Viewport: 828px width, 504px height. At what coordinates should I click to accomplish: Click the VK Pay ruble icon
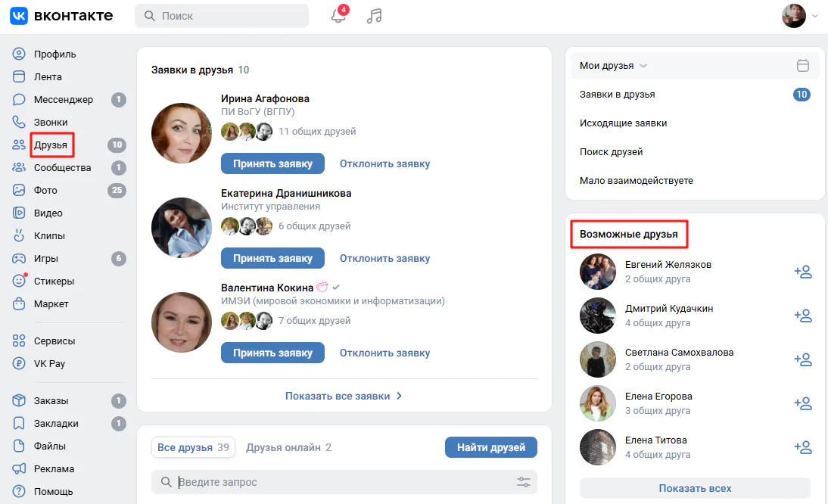[x=19, y=363]
